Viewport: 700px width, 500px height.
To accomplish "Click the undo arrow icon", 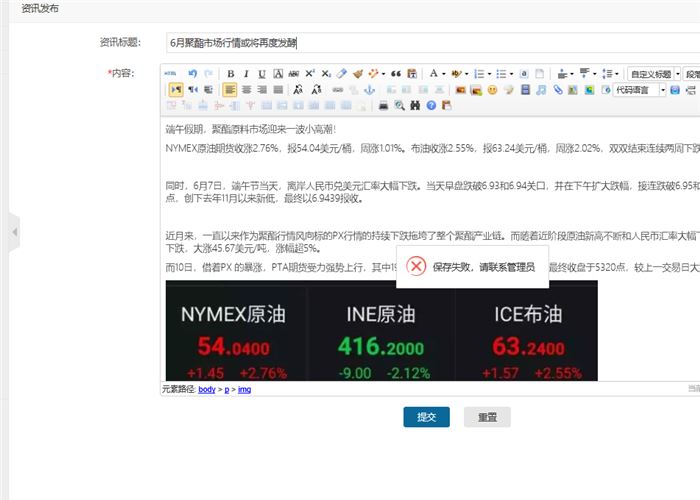I will pyautogui.click(x=192, y=74).
